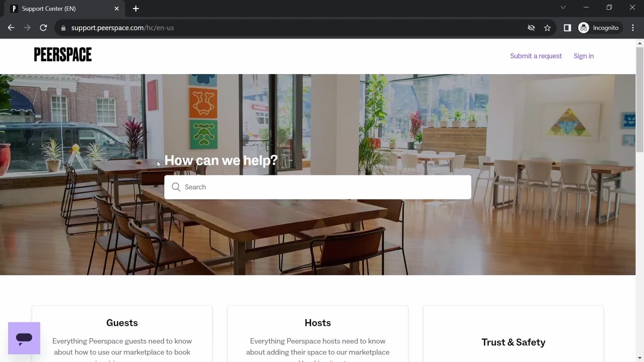Image resolution: width=644 pixels, height=362 pixels.
Task: Click the new tab plus icon
Action: [x=136, y=9]
